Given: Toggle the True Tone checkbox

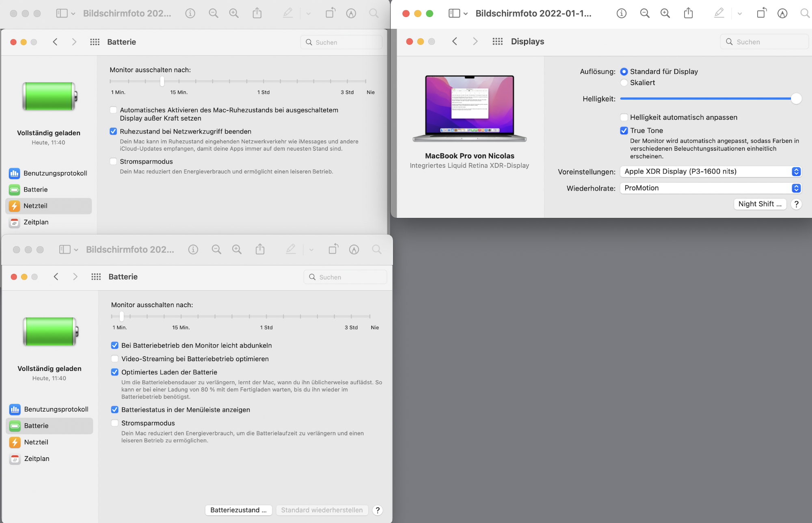Looking at the screenshot, I should [x=624, y=131].
